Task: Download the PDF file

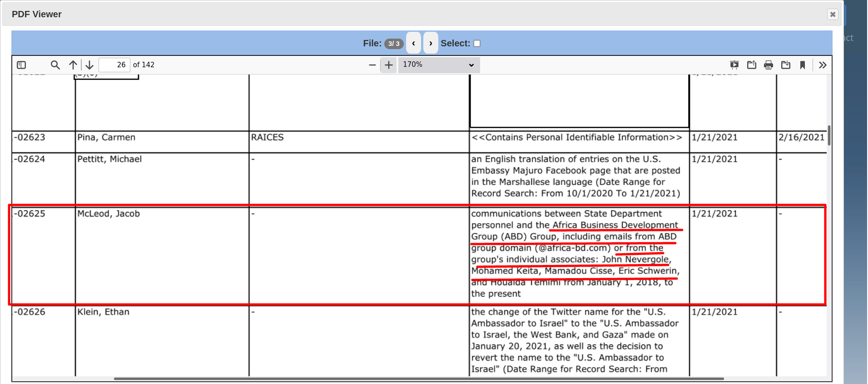Action: point(786,65)
